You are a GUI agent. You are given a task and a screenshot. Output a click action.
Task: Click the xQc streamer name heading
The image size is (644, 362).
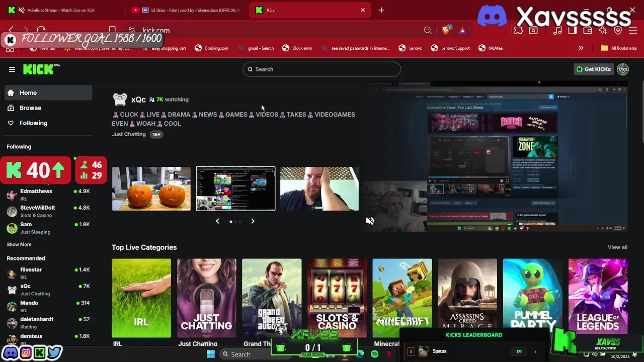(x=138, y=100)
